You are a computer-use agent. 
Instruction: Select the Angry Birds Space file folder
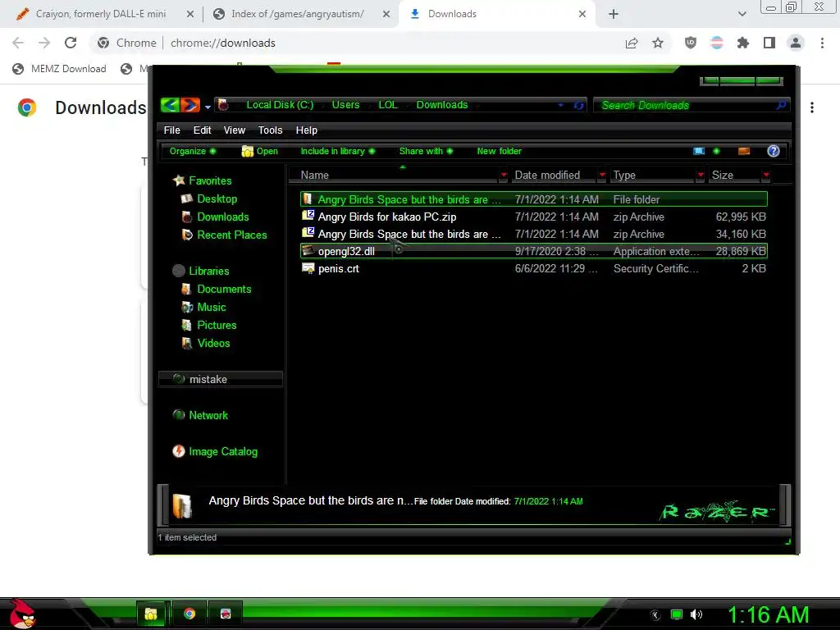(x=533, y=199)
